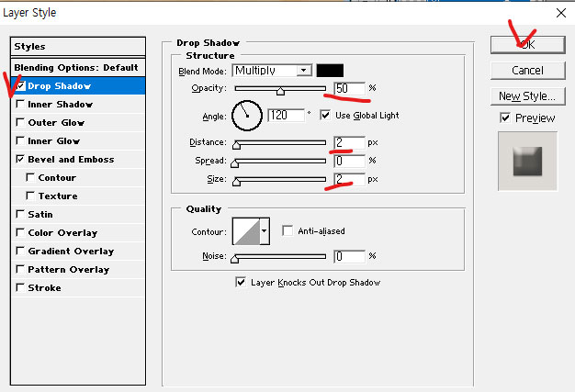Select the Inner Glow style label
575x392 pixels.
(54, 141)
